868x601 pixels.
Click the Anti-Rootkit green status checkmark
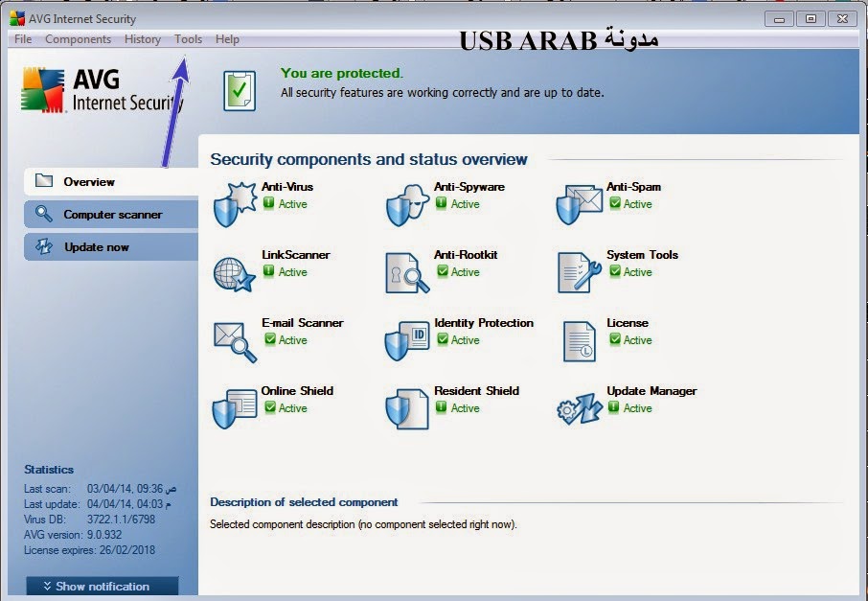(x=442, y=271)
